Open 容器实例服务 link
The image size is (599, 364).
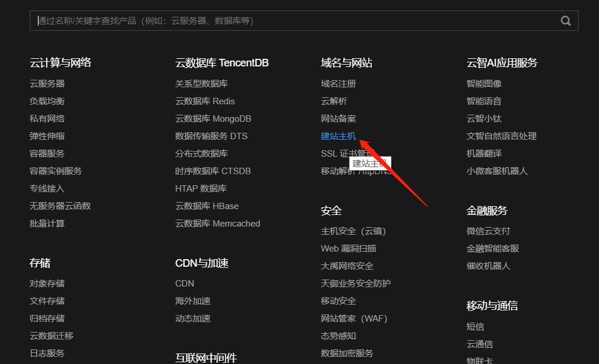tap(56, 171)
